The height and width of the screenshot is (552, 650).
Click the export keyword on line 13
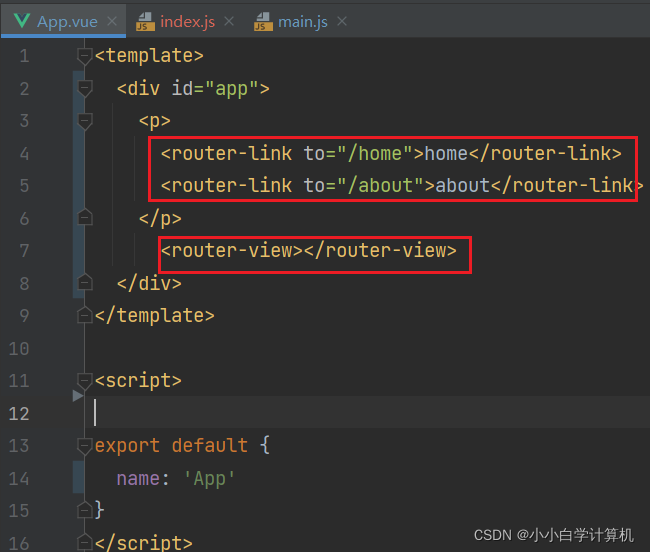click(x=127, y=446)
